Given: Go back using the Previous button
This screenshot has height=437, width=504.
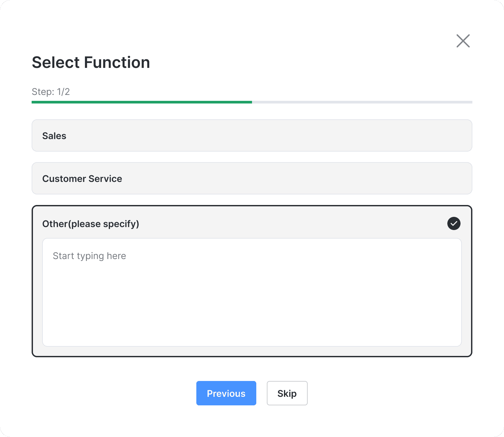Looking at the screenshot, I should pyautogui.click(x=226, y=393).
